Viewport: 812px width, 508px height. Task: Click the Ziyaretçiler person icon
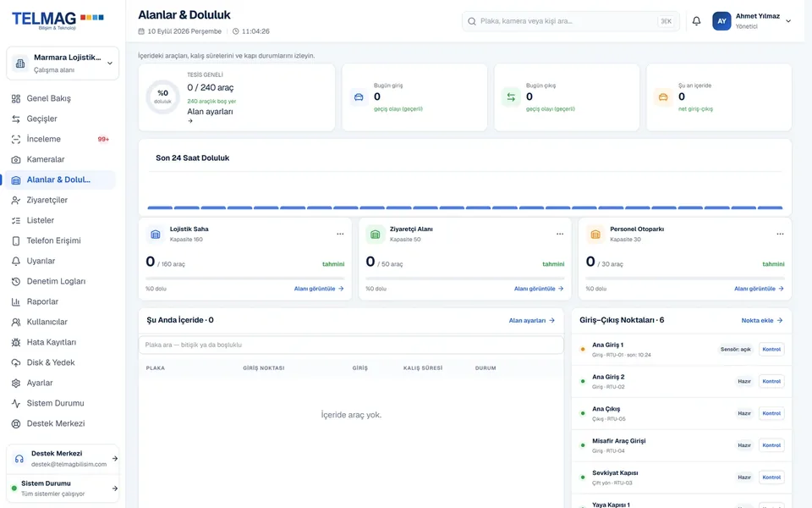[x=16, y=200]
